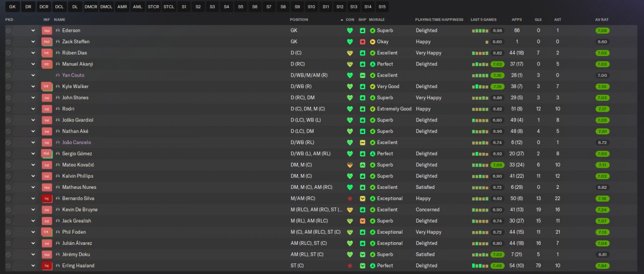Toggle the picked checkmark for Kevin De Bruyne
This screenshot has width=644, height=274.
(8, 210)
